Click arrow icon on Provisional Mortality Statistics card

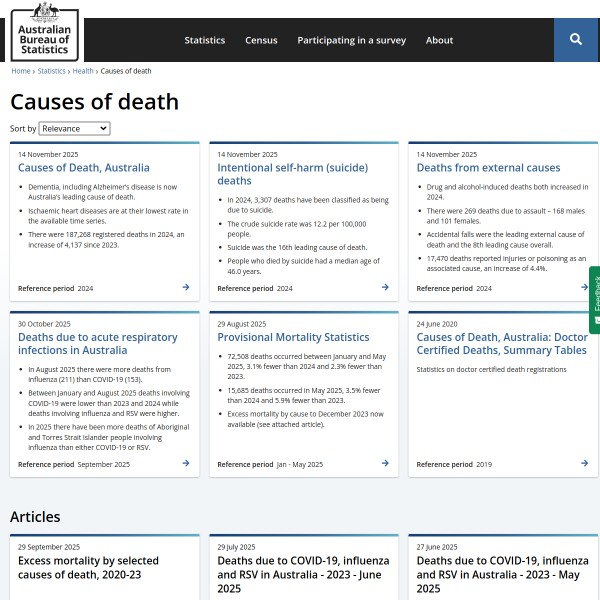pyautogui.click(x=385, y=463)
